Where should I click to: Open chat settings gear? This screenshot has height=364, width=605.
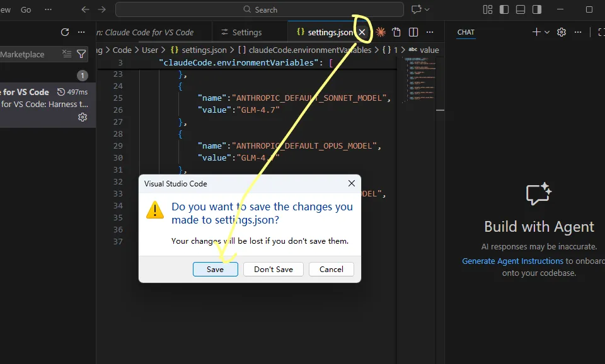coord(562,32)
